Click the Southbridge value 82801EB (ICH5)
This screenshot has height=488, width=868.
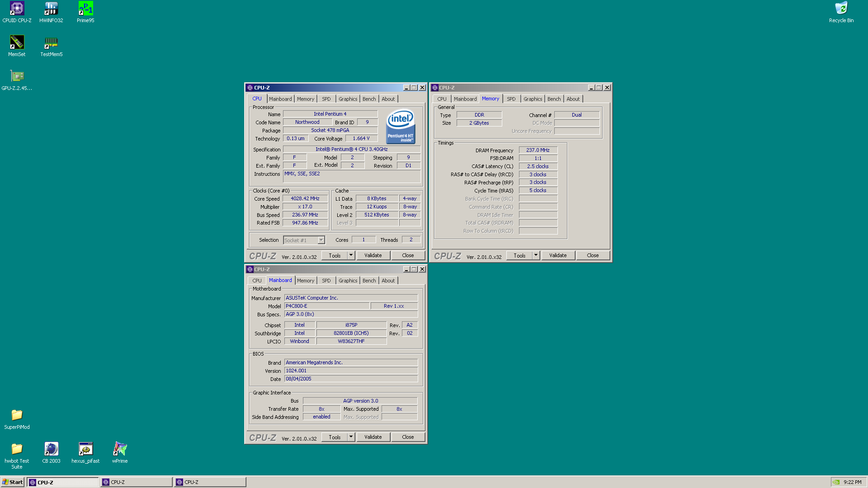point(351,333)
